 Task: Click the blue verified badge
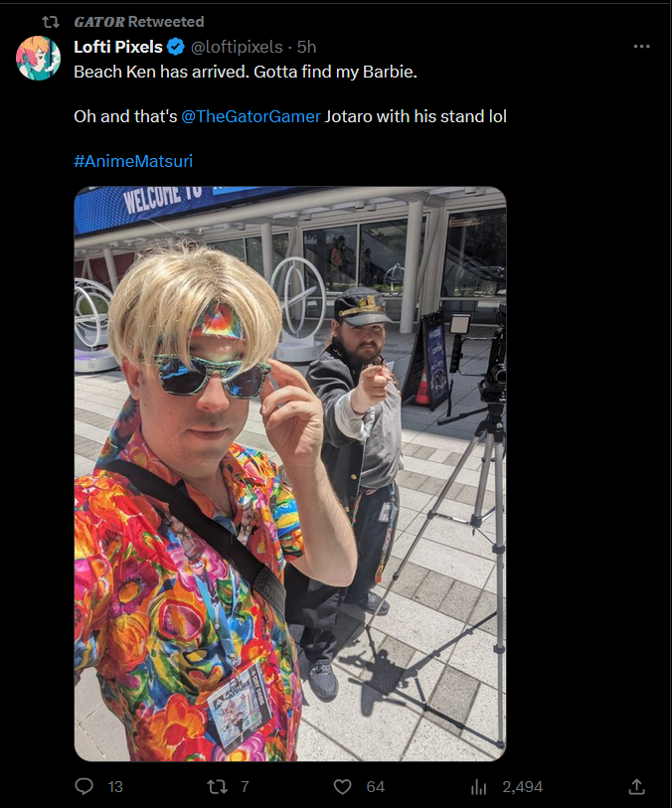[x=176, y=47]
